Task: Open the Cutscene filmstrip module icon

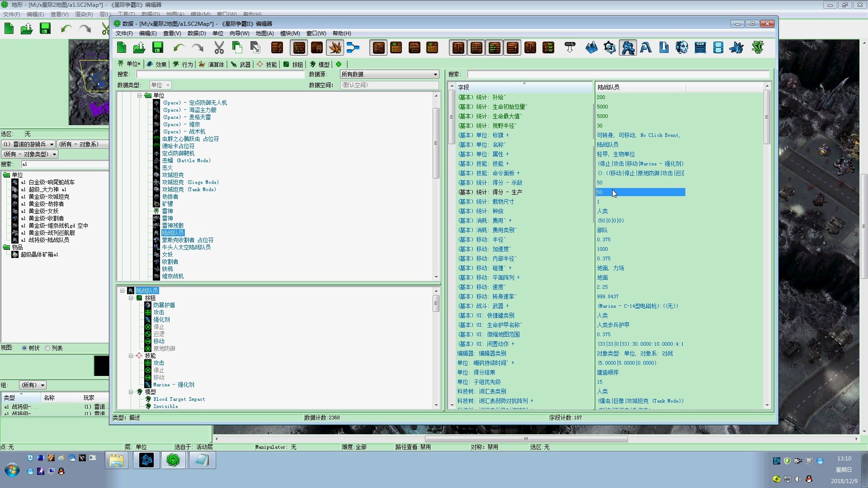Action: 718,47
